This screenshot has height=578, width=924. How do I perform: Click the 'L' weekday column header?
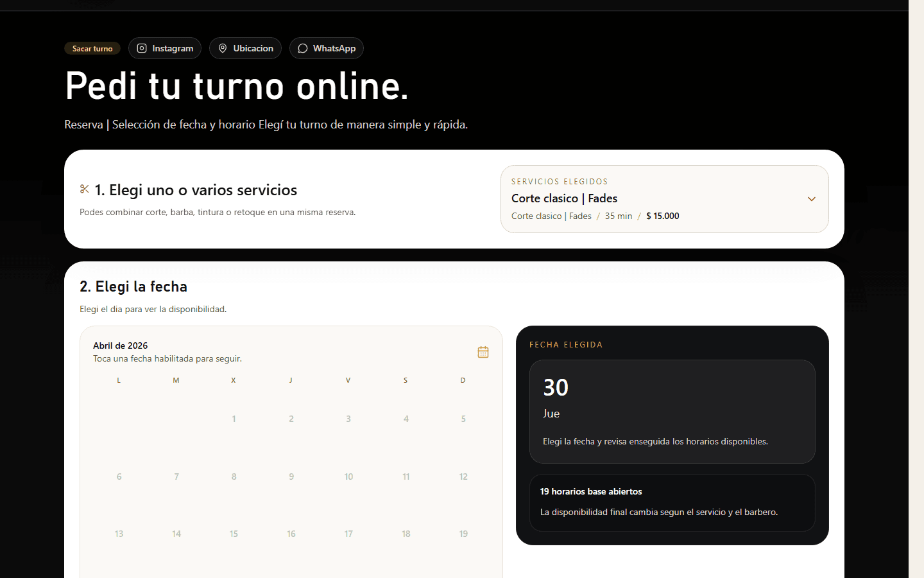(x=119, y=380)
